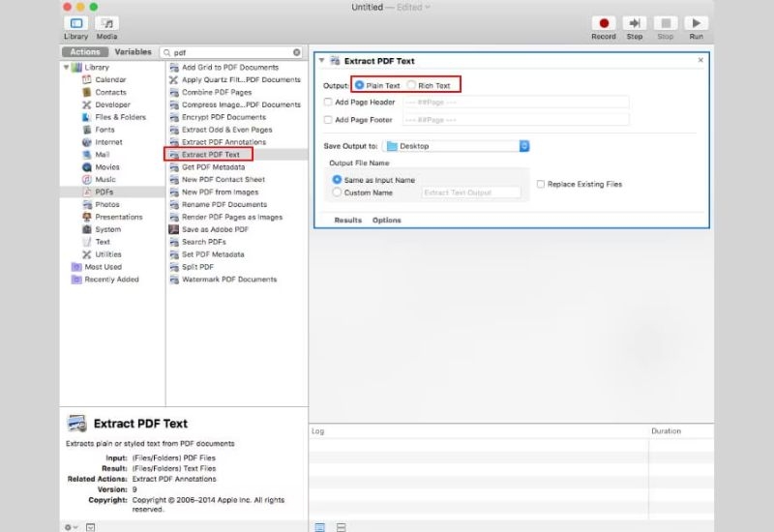Click the page footer text field

[516, 120]
